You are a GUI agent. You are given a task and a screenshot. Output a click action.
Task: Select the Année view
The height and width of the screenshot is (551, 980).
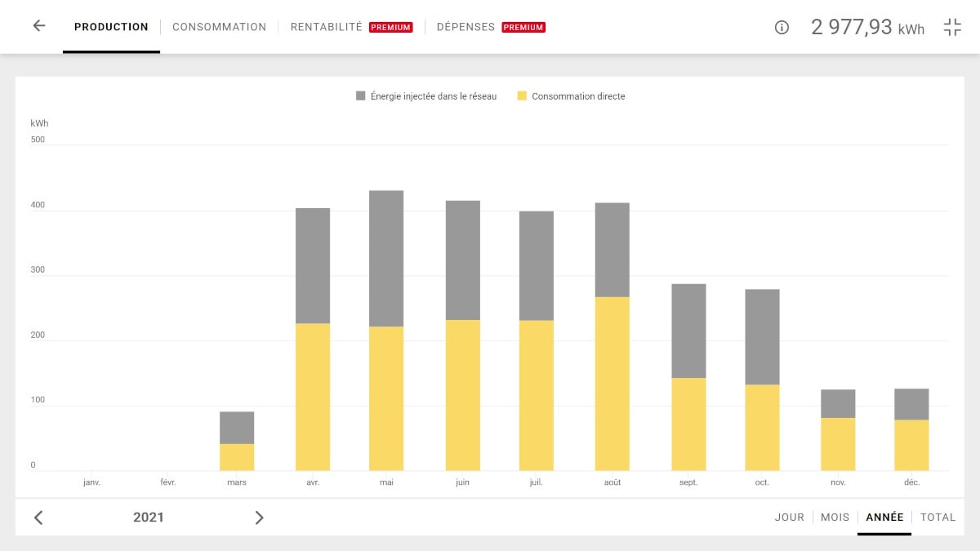coord(884,518)
